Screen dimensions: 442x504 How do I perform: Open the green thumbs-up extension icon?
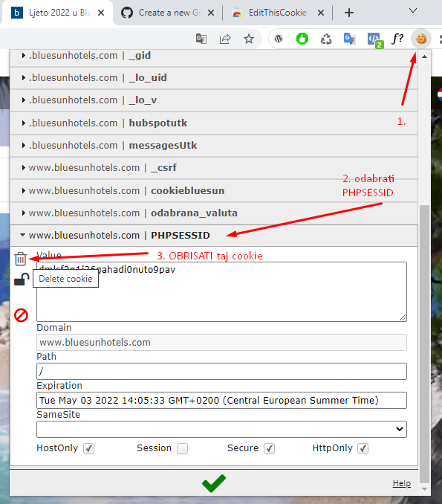[x=302, y=39]
